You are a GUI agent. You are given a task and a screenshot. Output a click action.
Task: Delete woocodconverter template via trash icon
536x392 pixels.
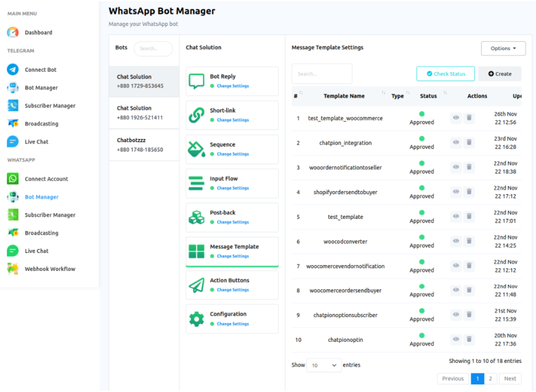click(469, 241)
